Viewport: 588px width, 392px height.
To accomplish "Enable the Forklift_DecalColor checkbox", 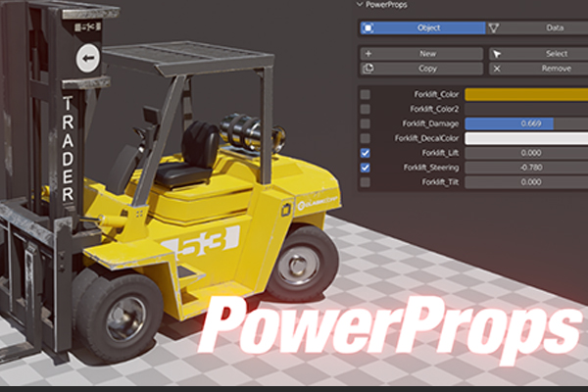I will pyautogui.click(x=366, y=138).
